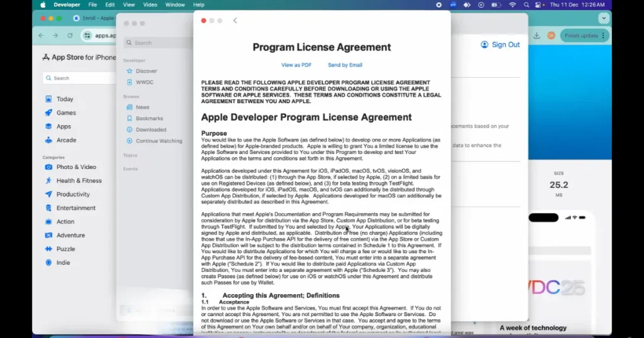Select Indie category
This screenshot has width=644, height=338.
coord(64,263)
